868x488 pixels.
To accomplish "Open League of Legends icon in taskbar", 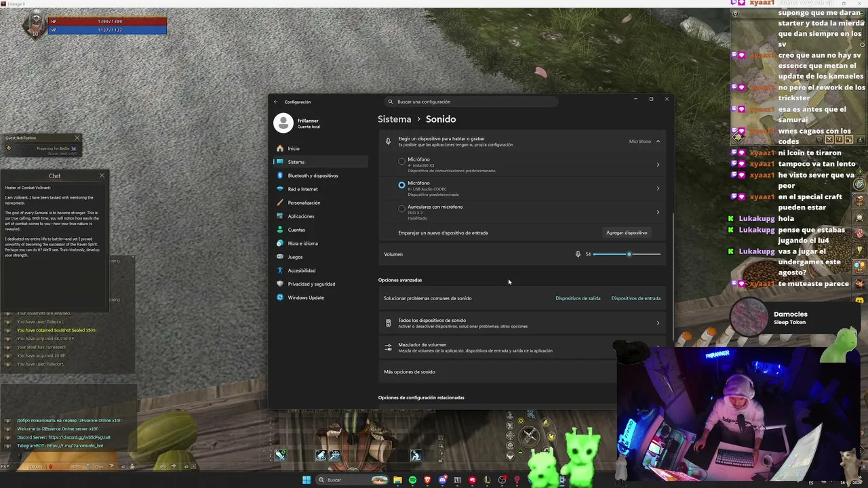I will point(487,480).
